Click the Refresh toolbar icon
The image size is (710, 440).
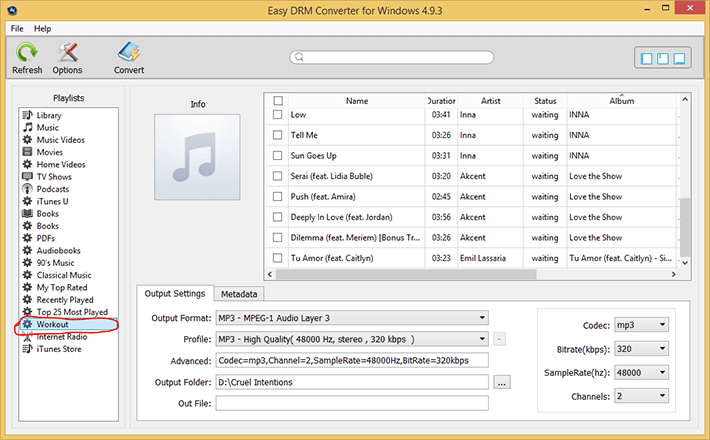coord(27,52)
